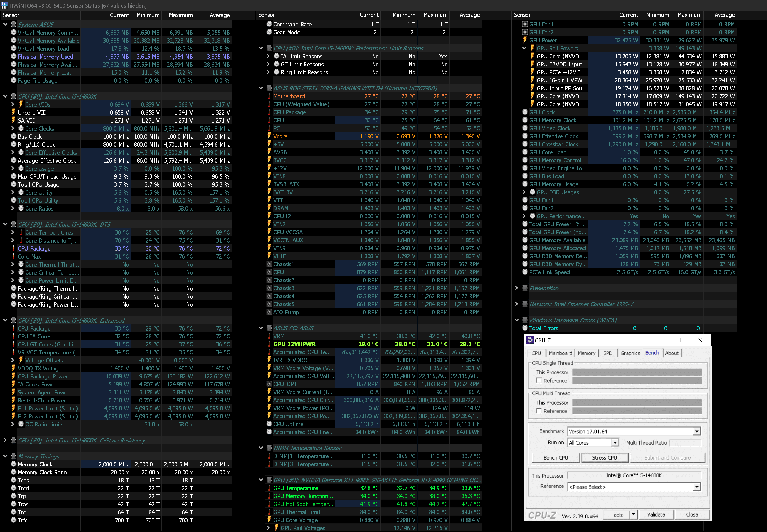Screen dimensions: 767x532
Task: Click the Bus Clock circle icon
Action: tap(14, 136)
